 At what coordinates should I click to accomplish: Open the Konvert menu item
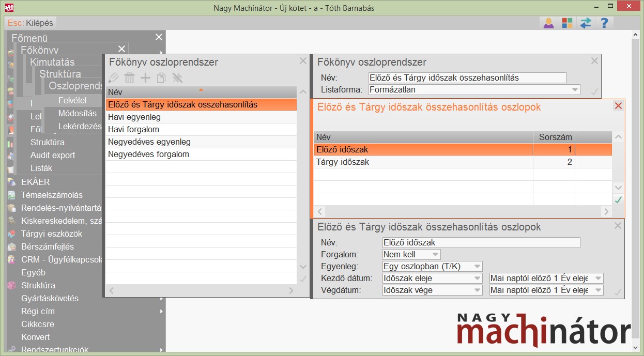[36, 337]
